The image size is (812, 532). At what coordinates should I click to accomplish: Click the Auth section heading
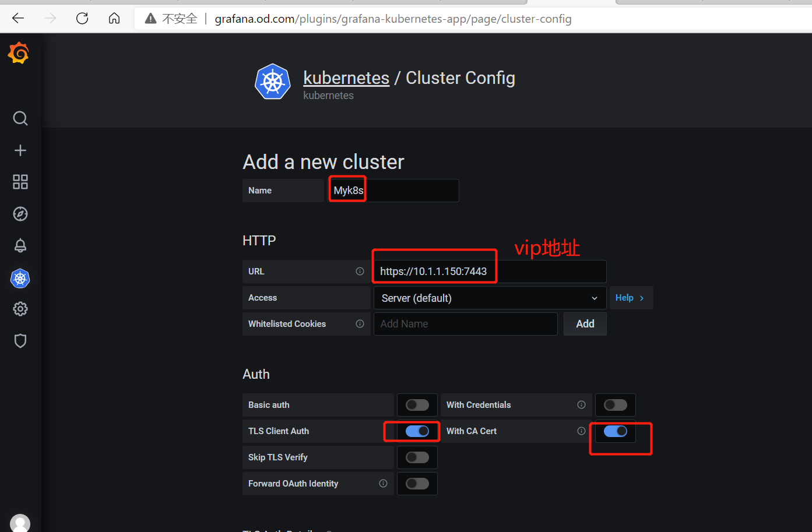[x=256, y=374]
